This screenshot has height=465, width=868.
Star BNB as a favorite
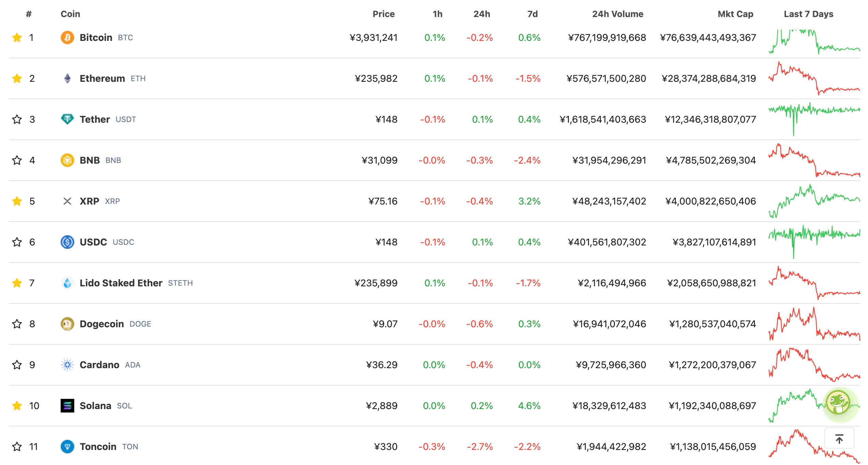17,160
